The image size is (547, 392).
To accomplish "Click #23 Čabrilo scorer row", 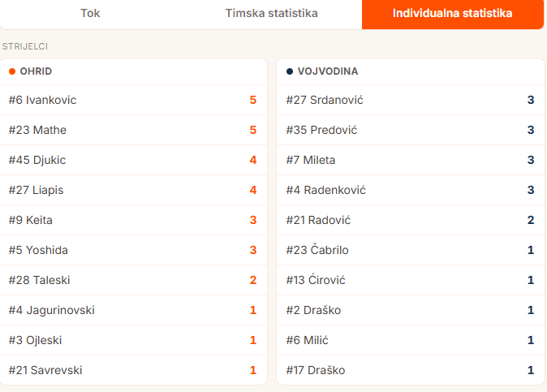I will point(411,250).
